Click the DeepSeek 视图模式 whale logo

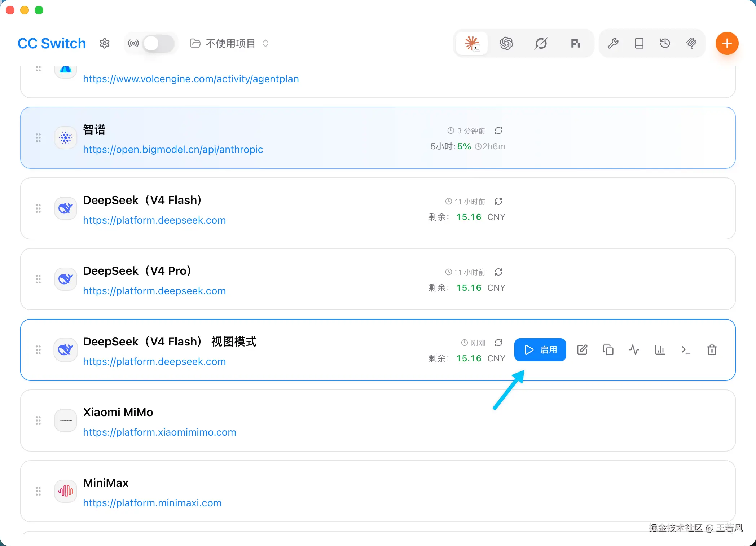pos(66,350)
